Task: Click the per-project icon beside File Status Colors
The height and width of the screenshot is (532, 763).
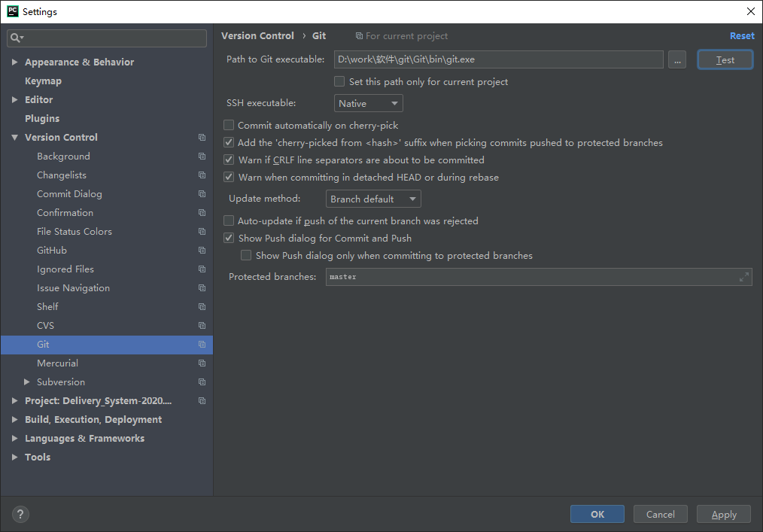Action: pos(202,231)
